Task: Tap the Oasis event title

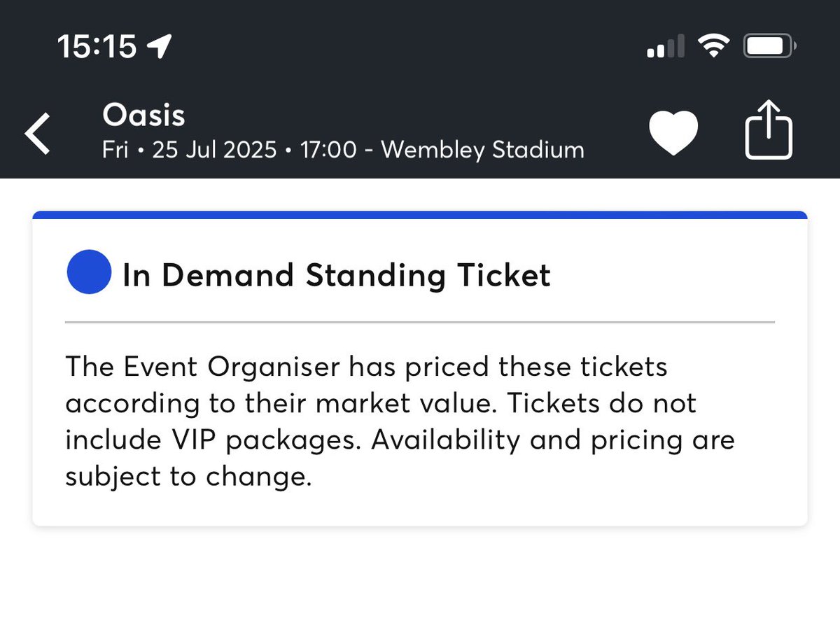Action: coord(143,115)
